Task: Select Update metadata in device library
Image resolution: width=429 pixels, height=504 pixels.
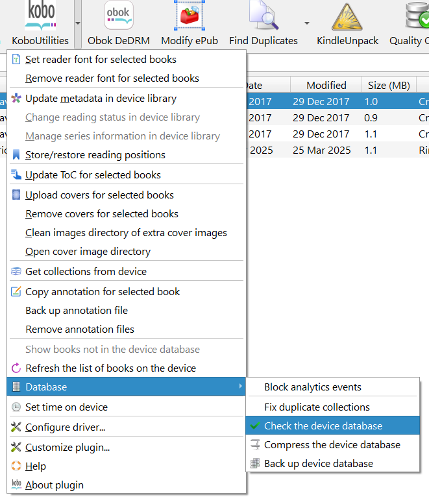Action: coord(127,99)
